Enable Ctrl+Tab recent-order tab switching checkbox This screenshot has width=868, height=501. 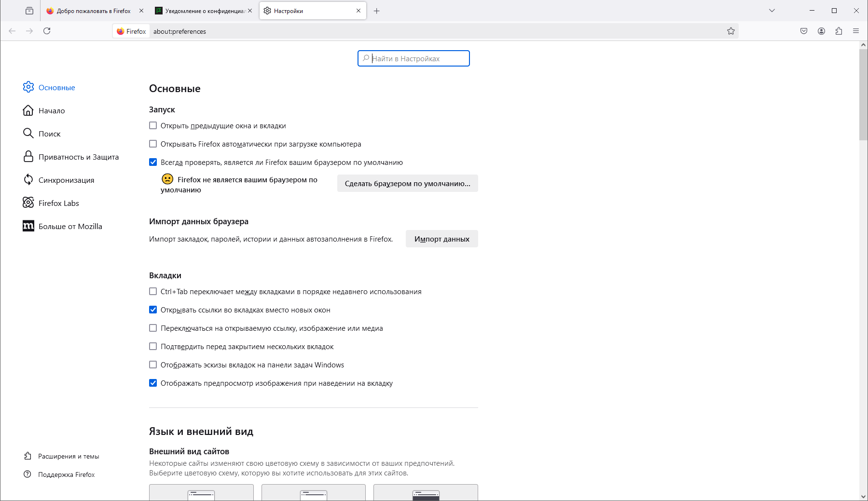(x=153, y=291)
